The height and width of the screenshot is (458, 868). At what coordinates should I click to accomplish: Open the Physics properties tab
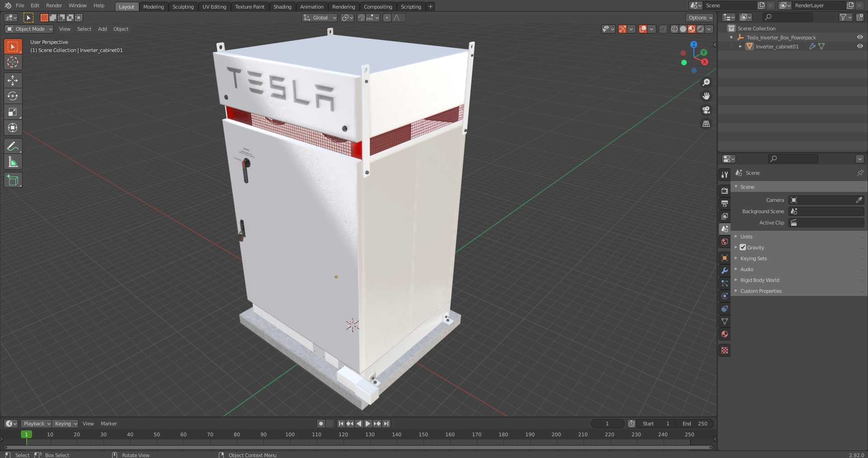point(725,296)
